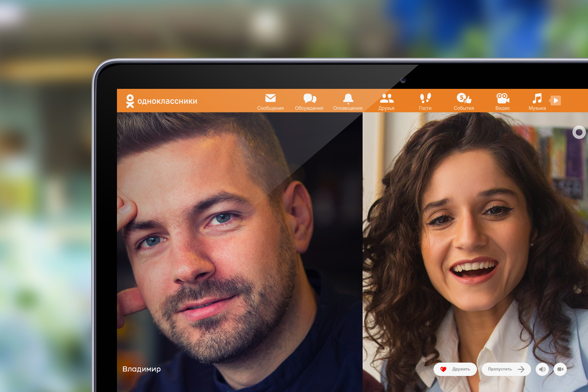Click the white circle indicator on the video
The height and width of the screenshot is (392, 588).
[x=579, y=132]
